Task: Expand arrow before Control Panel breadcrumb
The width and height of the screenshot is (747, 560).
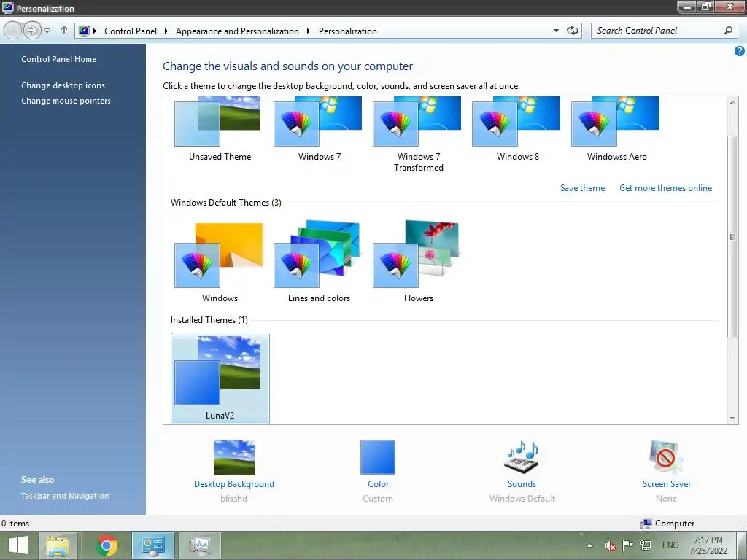Action: (95, 31)
